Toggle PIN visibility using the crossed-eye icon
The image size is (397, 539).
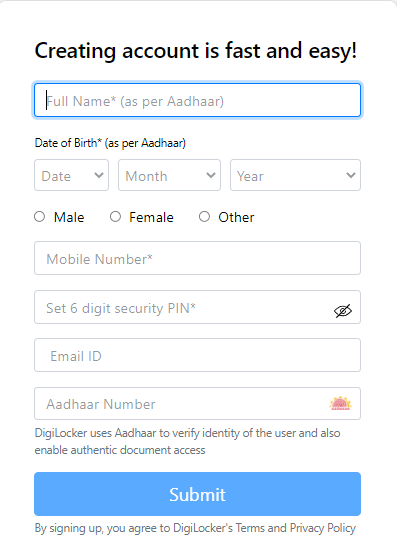click(343, 311)
